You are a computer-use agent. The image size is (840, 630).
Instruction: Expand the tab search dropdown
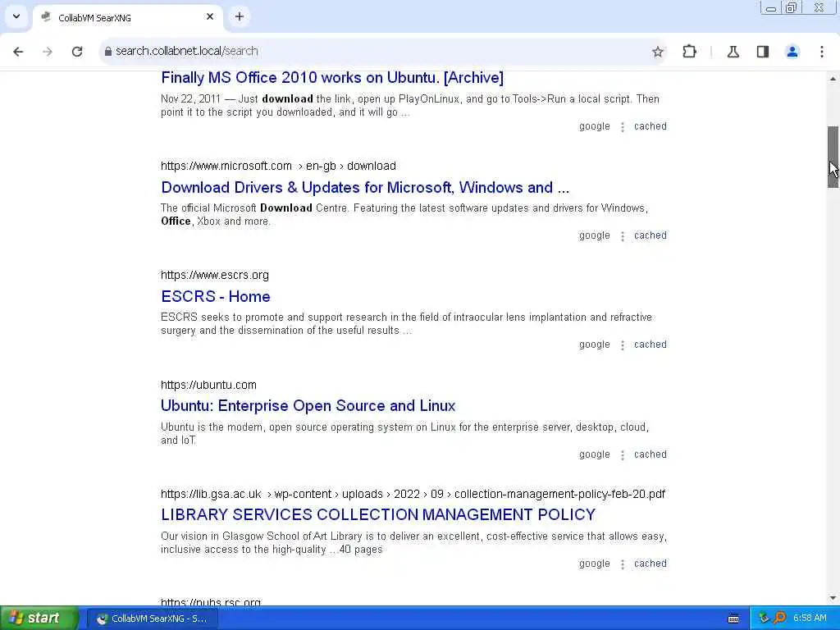pos(16,16)
